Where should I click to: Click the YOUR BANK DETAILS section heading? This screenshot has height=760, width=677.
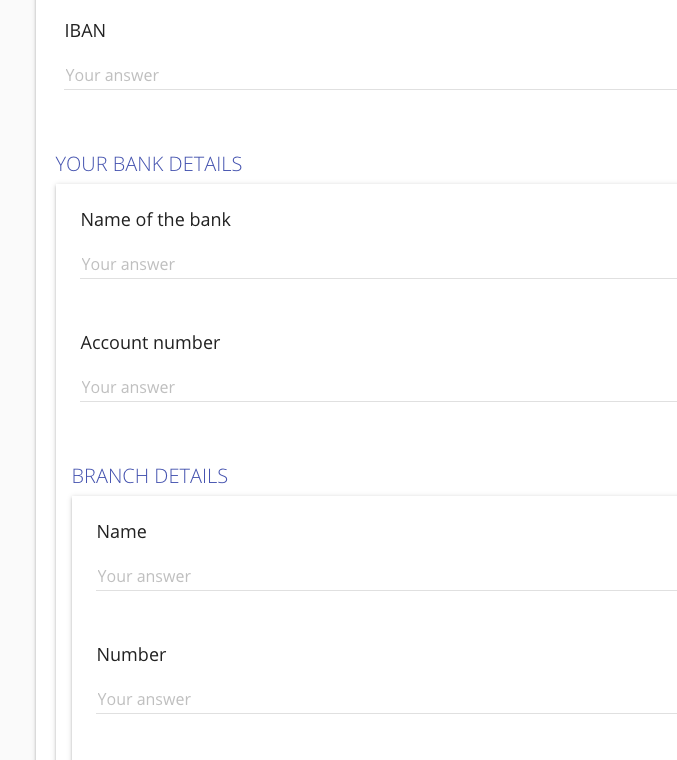(148, 164)
